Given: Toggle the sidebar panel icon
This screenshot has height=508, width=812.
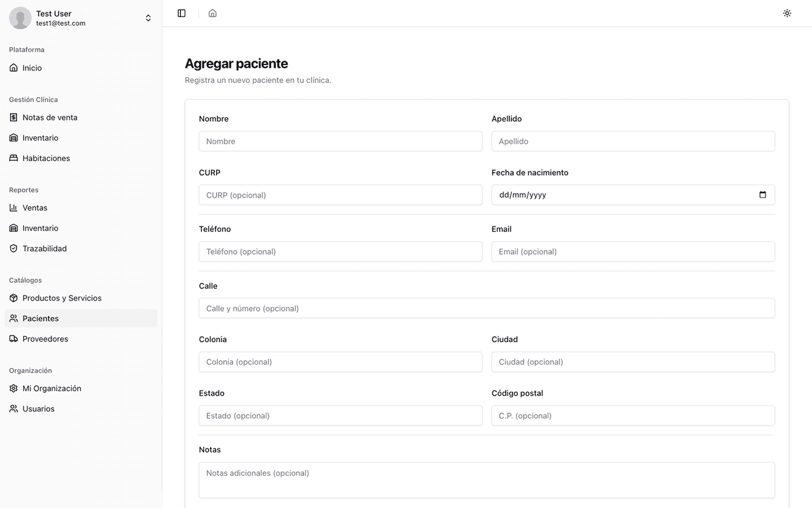Looking at the screenshot, I should [x=182, y=13].
